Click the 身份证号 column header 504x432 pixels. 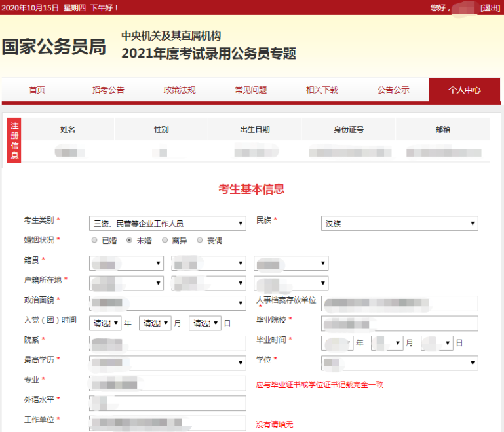[x=349, y=129]
